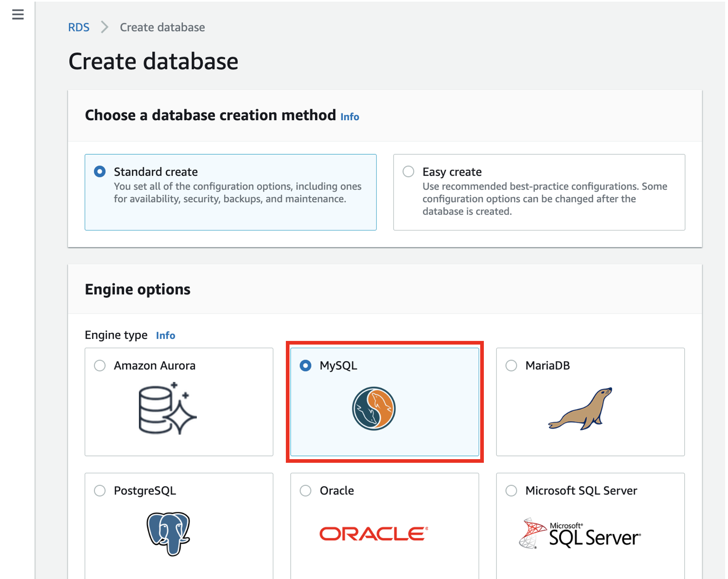Click the Oracle logo
The height and width of the screenshot is (579, 728).
tap(374, 534)
